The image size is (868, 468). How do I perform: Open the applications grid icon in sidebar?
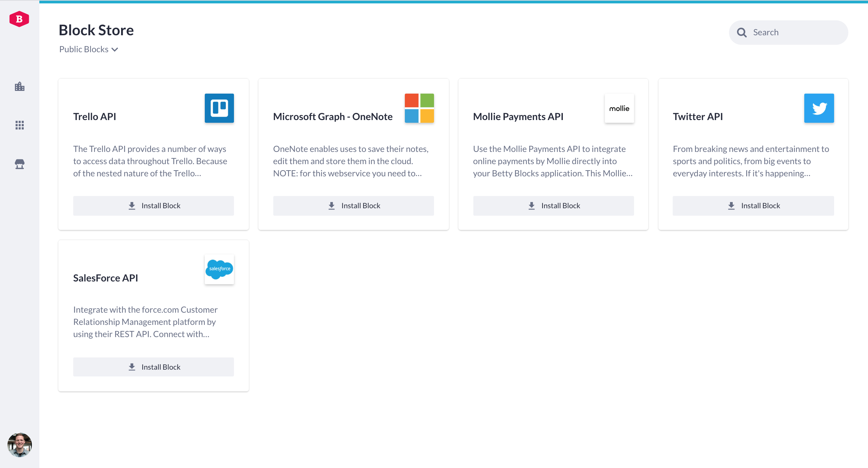click(20, 125)
